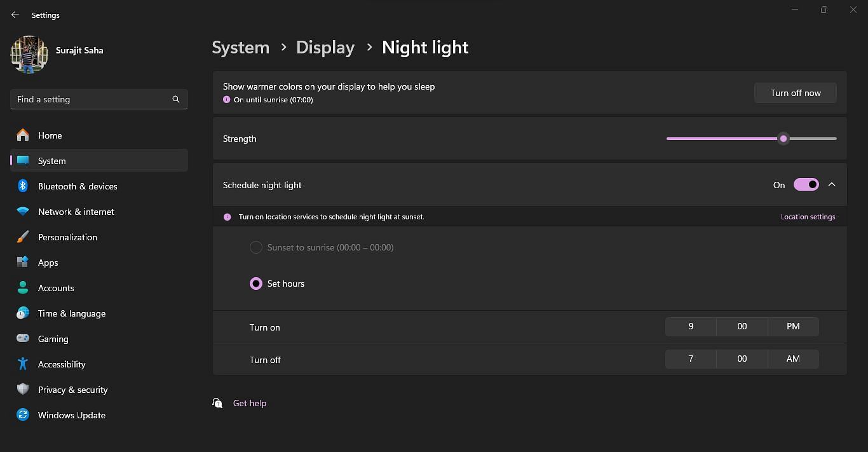Open Time & language in sidebar
The image size is (868, 452).
tap(71, 313)
